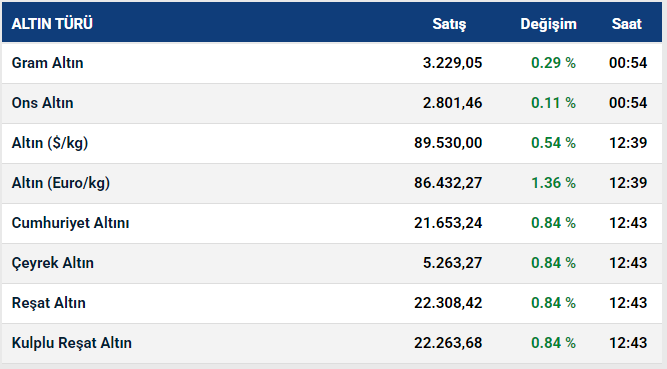Open the Ons Altın link

coord(43,103)
